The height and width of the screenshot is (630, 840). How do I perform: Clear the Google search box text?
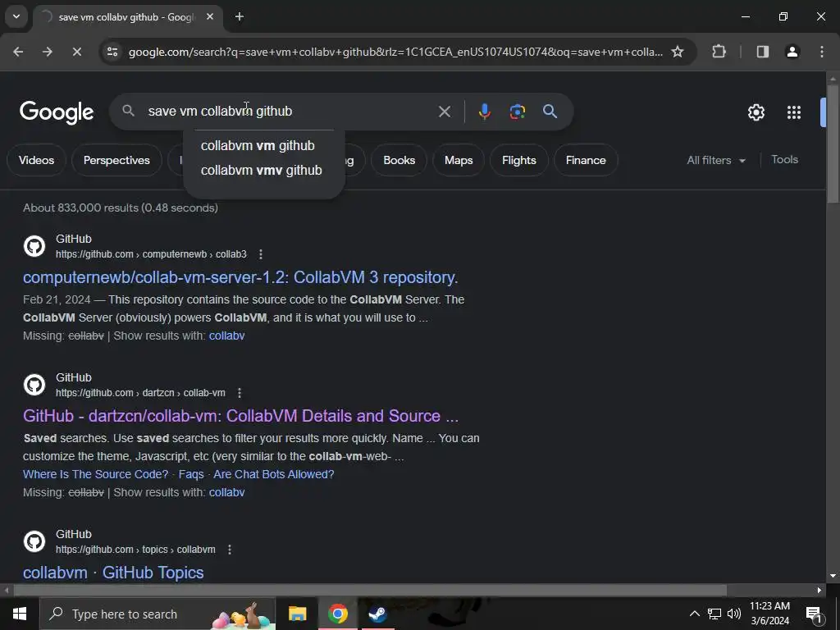tap(444, 112)
